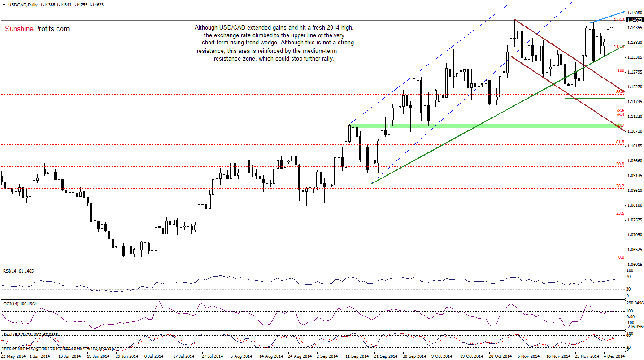Click the 1.13305 price axis label
Screen dimensions: 644x360
point(635,57)
